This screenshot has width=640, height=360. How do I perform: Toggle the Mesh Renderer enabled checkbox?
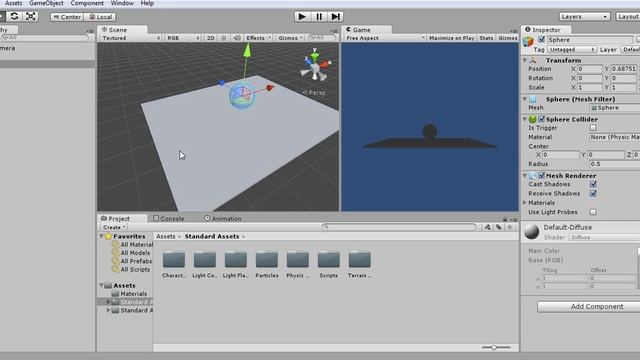pyautogui.click(x=542, y=176)
